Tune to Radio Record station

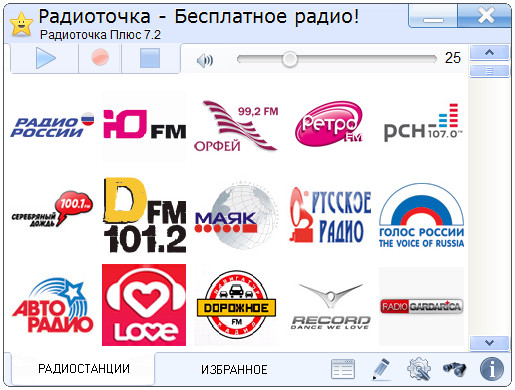click(330, 306)
